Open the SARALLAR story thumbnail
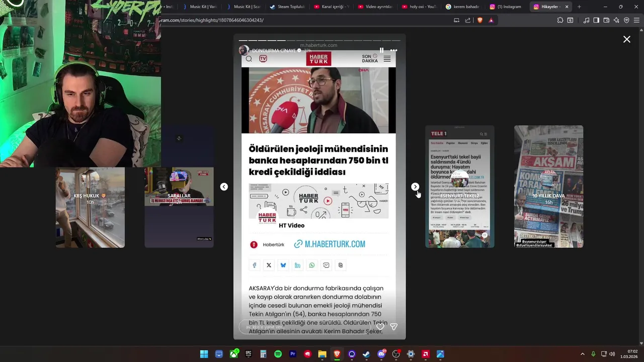The height and width of the screenshot is (362, 644). click(x=179, y=207)
